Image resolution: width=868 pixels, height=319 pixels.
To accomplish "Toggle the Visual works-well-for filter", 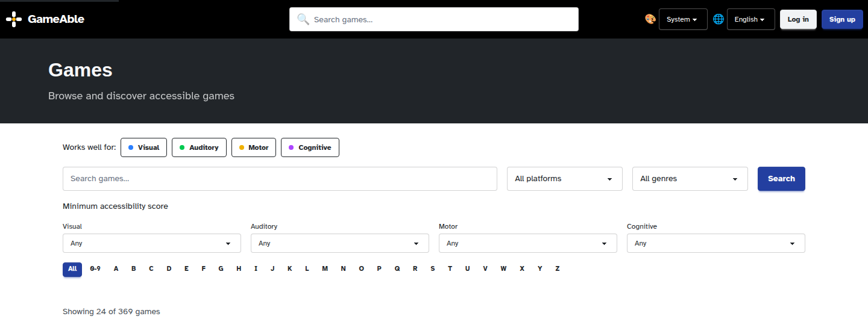I will pos(143,147).
